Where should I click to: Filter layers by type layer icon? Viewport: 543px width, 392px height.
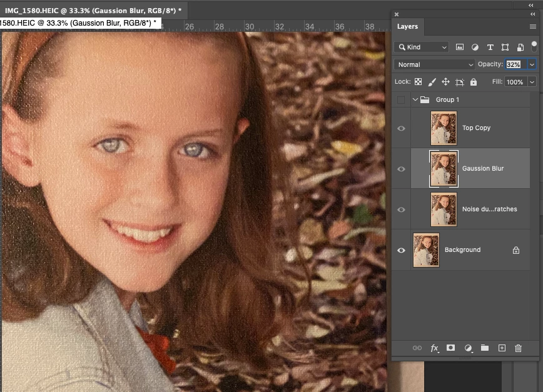pos(490,47)
